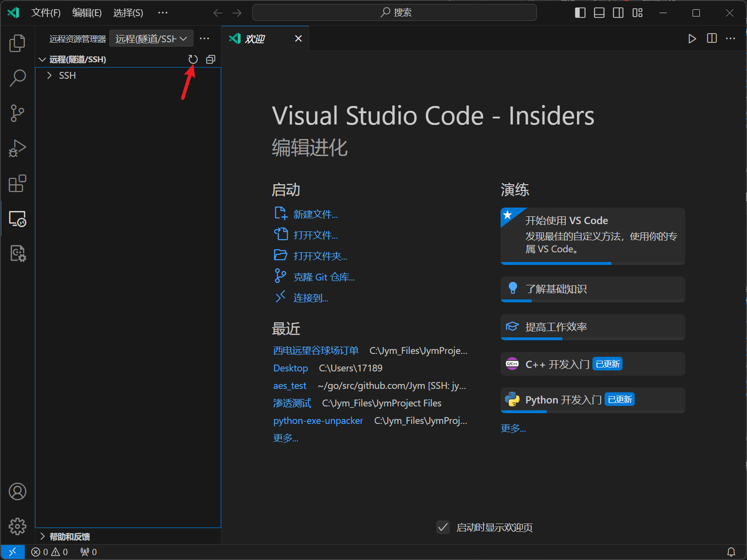Select the Remote Explorer activity icon
747x560 pixels.
tap(17, 219)
